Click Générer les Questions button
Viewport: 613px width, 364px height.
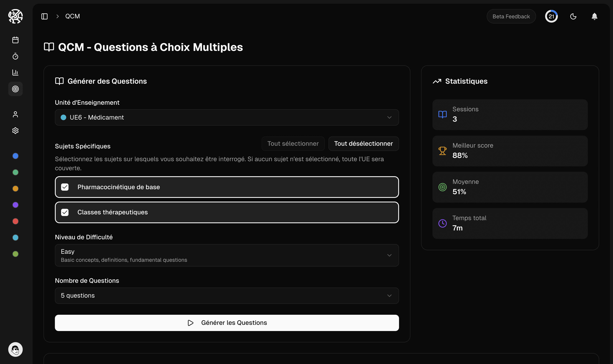click(x=227, y=323)
